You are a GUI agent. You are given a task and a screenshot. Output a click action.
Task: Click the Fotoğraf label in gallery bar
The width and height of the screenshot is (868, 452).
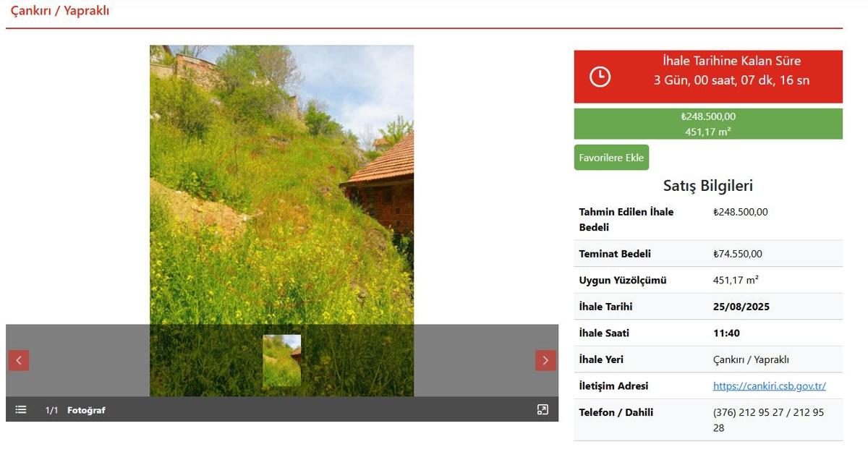pyautogui.click(x=86, y=410)
